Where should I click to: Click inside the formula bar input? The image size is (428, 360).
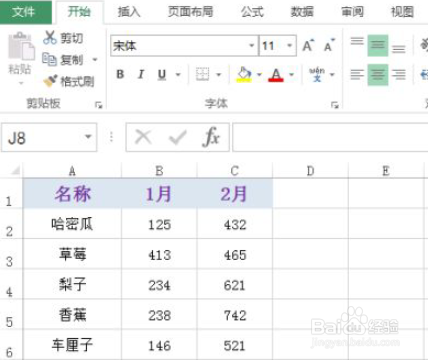click(x=330, y=137)
